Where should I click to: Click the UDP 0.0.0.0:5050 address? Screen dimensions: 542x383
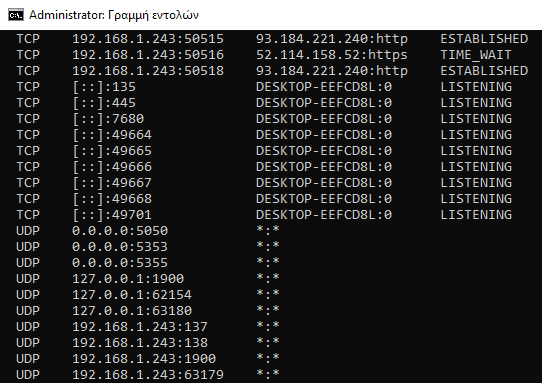pyautogui.click(x=120, y=231)
